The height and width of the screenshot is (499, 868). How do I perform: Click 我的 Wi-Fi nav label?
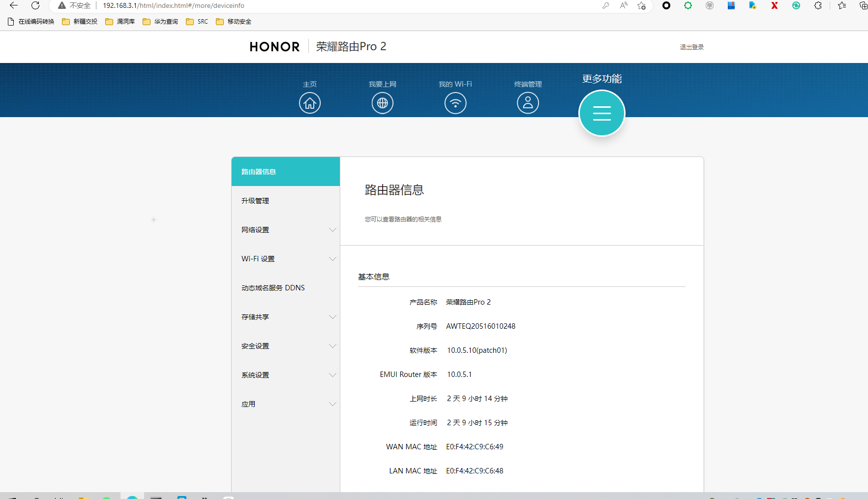pyautogui.click(x=455, y=84)
